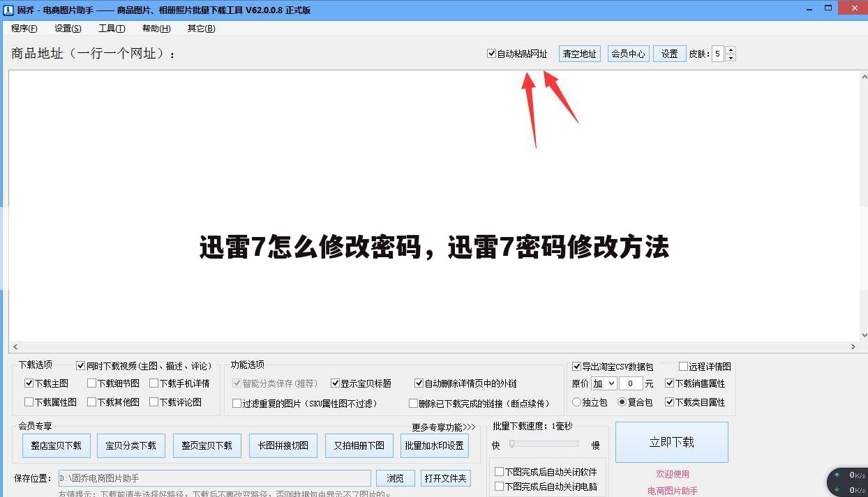Click the 整店宝贝下载 button
The height and width of the screenshot is (497, 868).
[x=56, y=445]
